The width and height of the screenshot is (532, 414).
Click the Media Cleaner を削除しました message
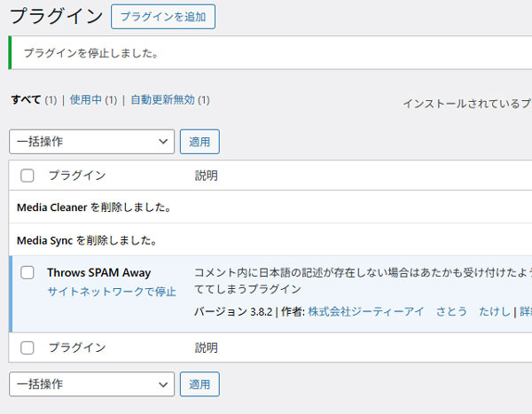click(x=93, y=207)
